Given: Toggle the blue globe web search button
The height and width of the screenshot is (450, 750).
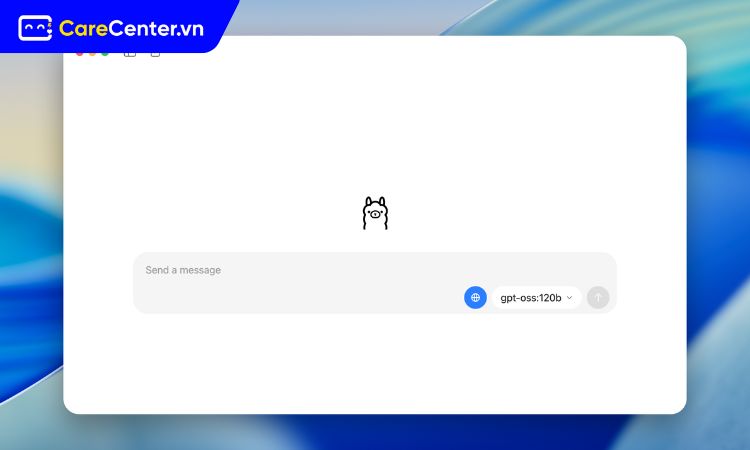Looking at the screenshot, I should pos(475,297).
